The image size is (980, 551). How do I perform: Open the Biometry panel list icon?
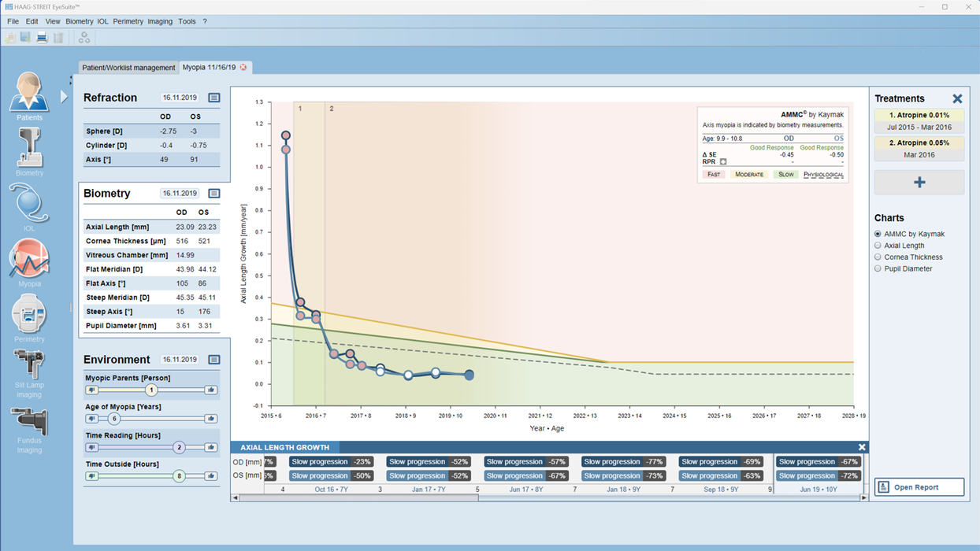(x=213, y=194)
